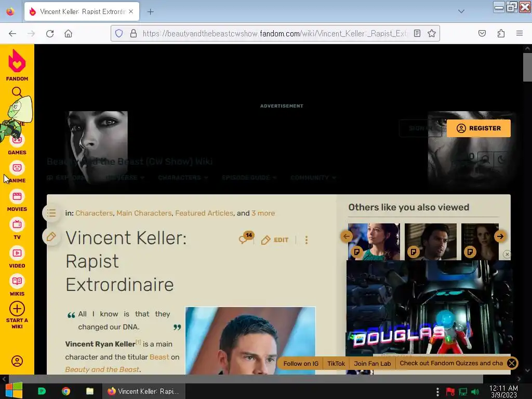Viewport: 532px width, 399px height.
Task: Open the volume speaker tray icon
Action: point(475,392)
